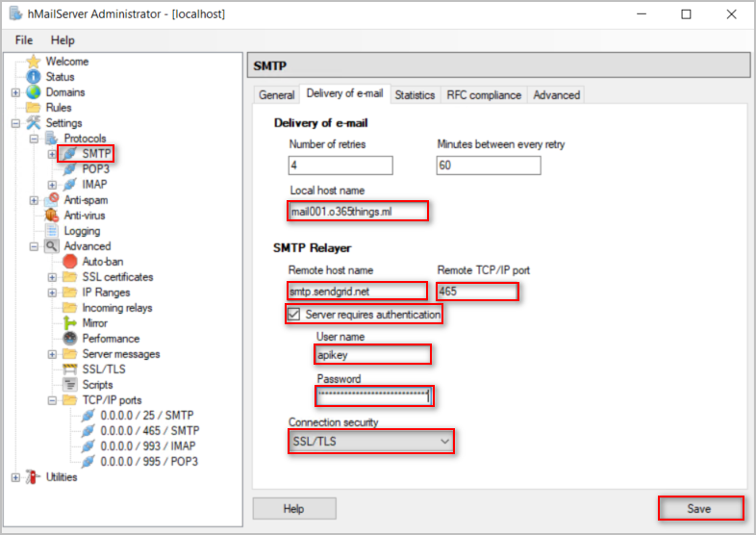Click the Password field
The height and width of the screenshot is (535, 756).
[374, 396]
